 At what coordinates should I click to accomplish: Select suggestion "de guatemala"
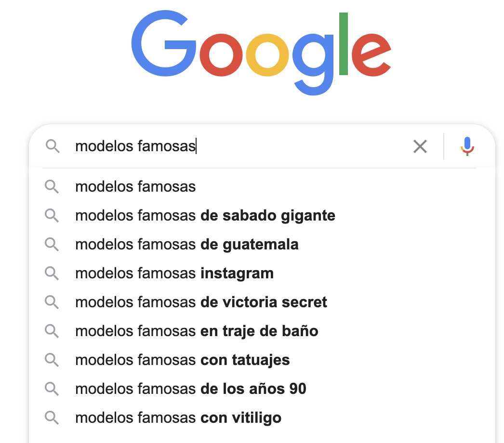262,245
